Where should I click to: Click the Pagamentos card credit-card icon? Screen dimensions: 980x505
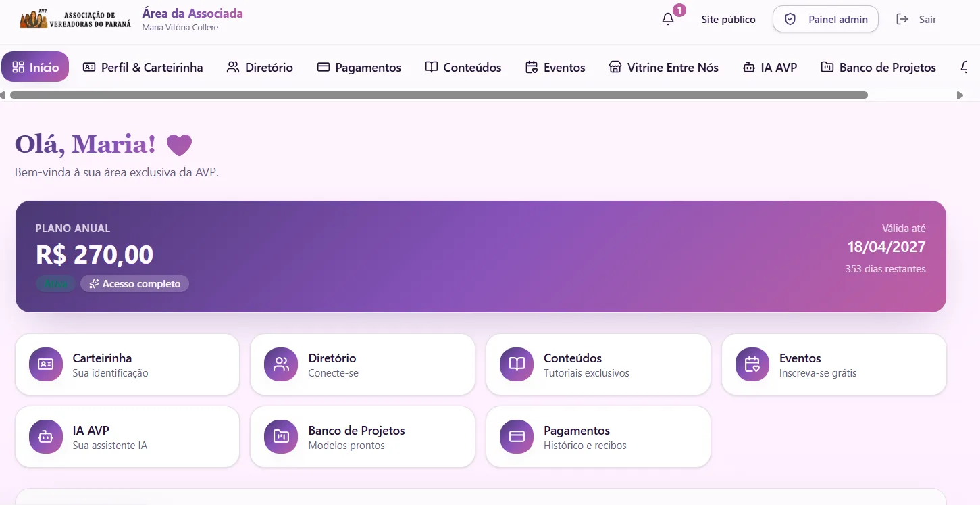pyautogui.click(x=517, y=437)
